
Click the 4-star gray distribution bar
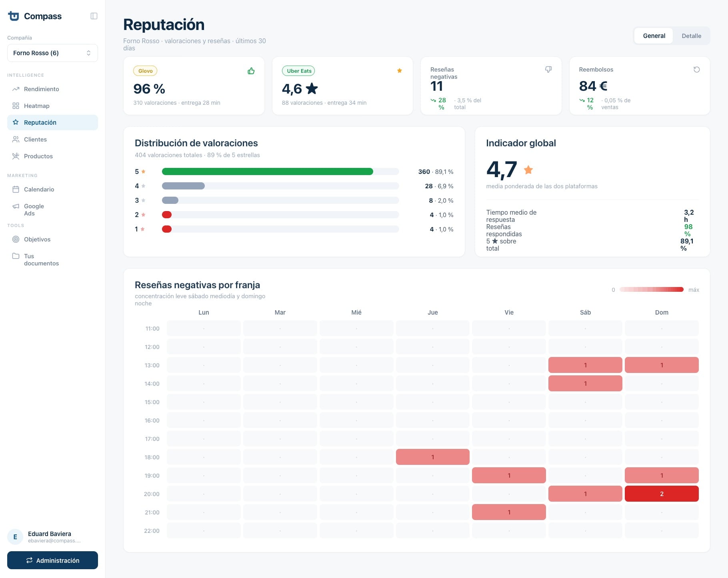click(x=183, y=186)
